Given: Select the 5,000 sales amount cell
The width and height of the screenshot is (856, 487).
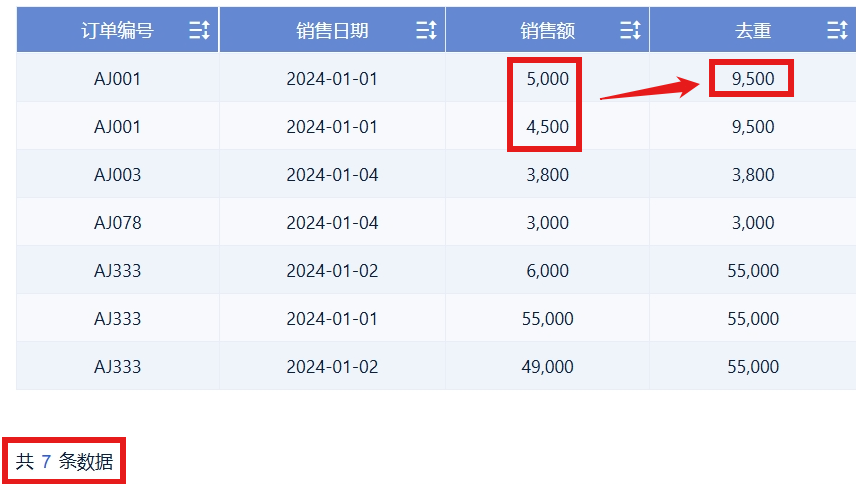Looking at the screenshot, I should coord(548,79).
